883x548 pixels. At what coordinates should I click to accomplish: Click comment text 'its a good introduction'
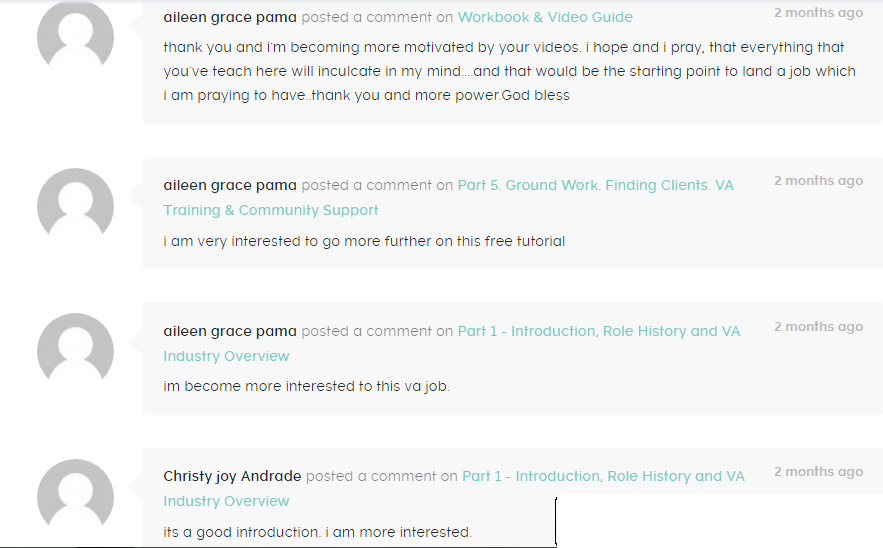318,532
